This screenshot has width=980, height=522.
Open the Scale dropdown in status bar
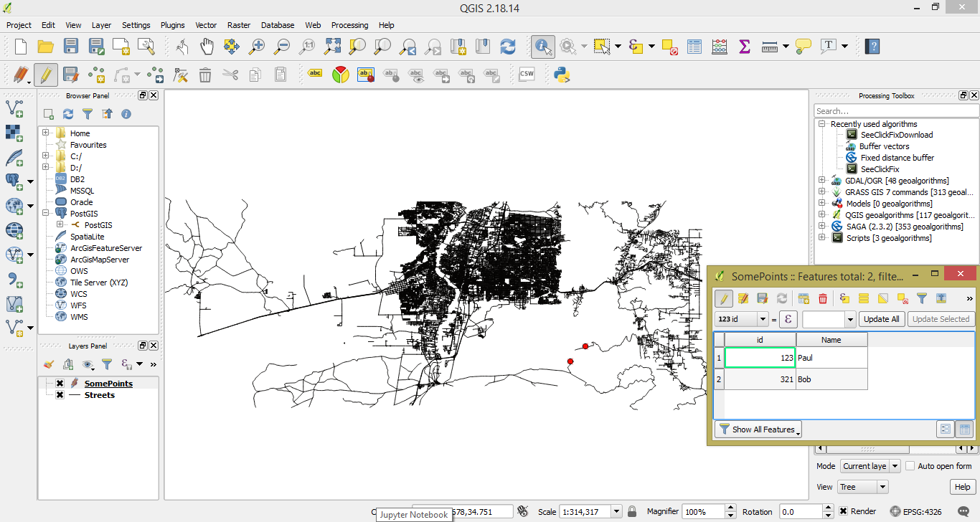click(x=616, y=511)
